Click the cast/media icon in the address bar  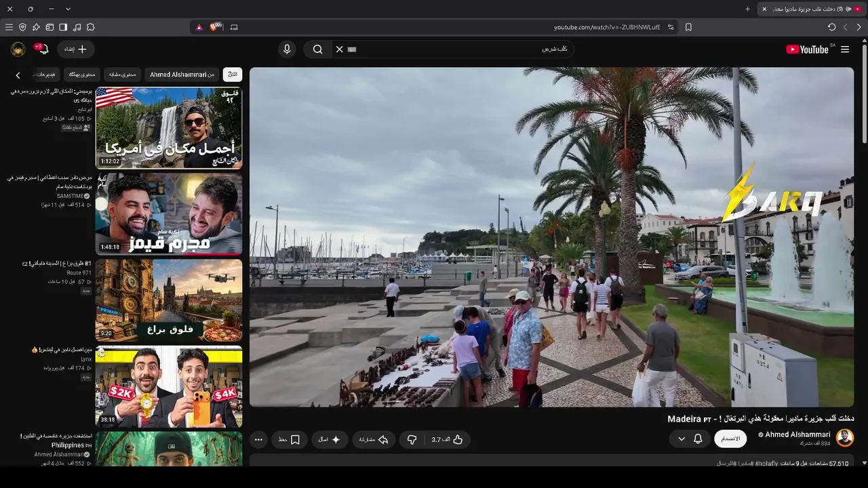click(x=234, y=27)
